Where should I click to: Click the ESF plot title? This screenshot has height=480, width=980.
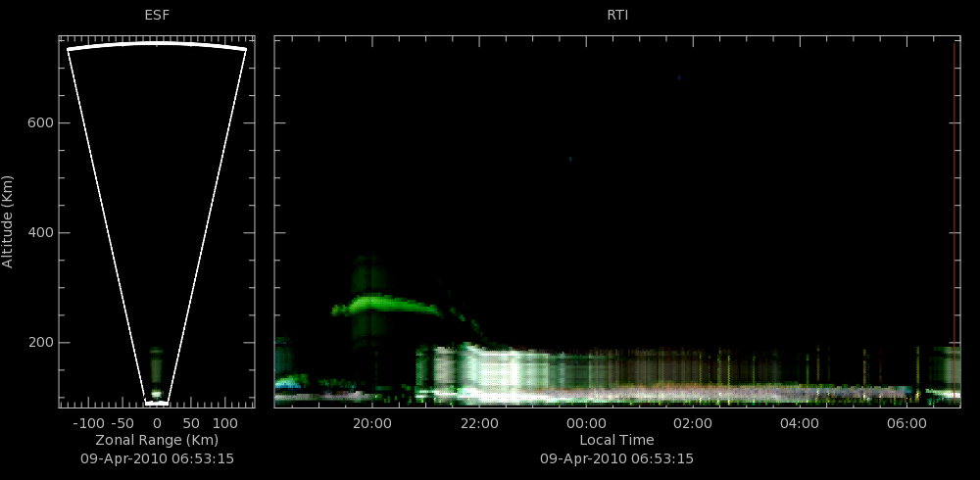click(157, 16)
